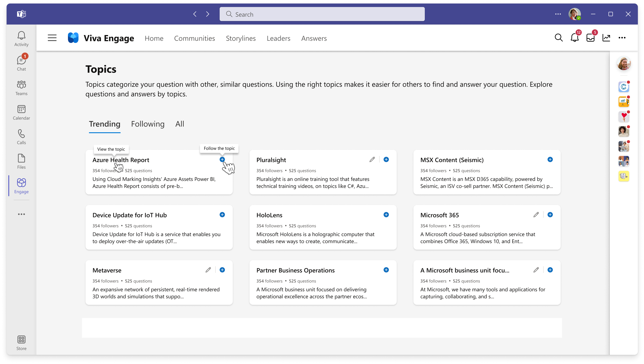This screenshot has width=644, height=364.
Task: Open the Teams icon in sidebar
Action: coord(21,87)
